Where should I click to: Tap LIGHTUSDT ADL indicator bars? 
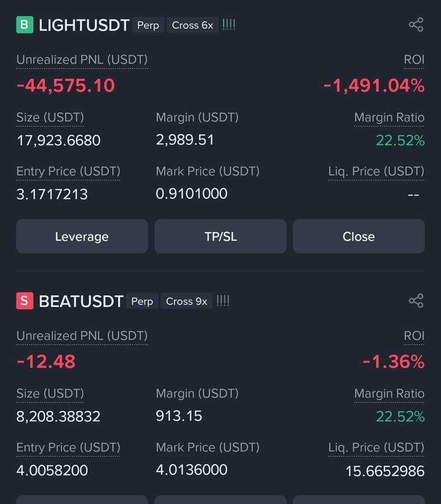[x=229, y=25]
